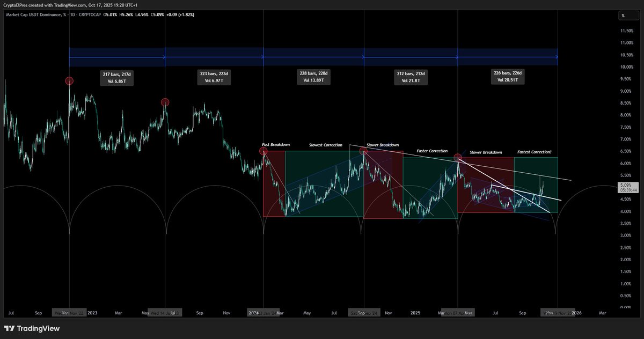The image size is (644, 339).
Task: Click the 10.00% price axis label
Action: (627, 67)
